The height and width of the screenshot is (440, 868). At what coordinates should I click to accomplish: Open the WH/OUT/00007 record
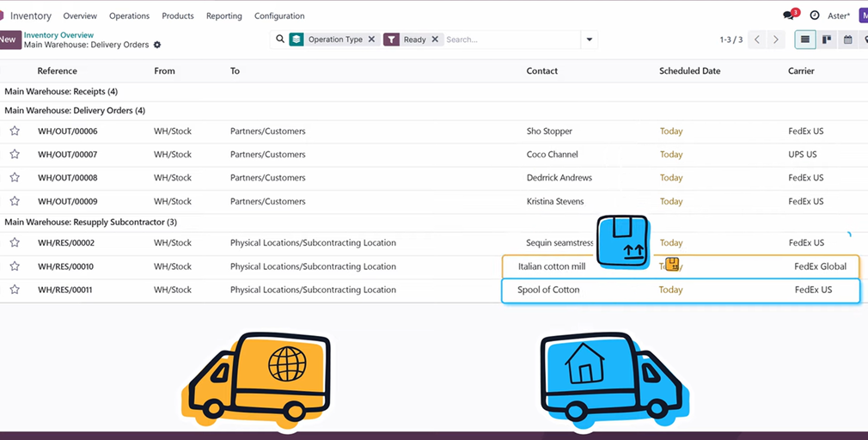(x=68, y=155)
